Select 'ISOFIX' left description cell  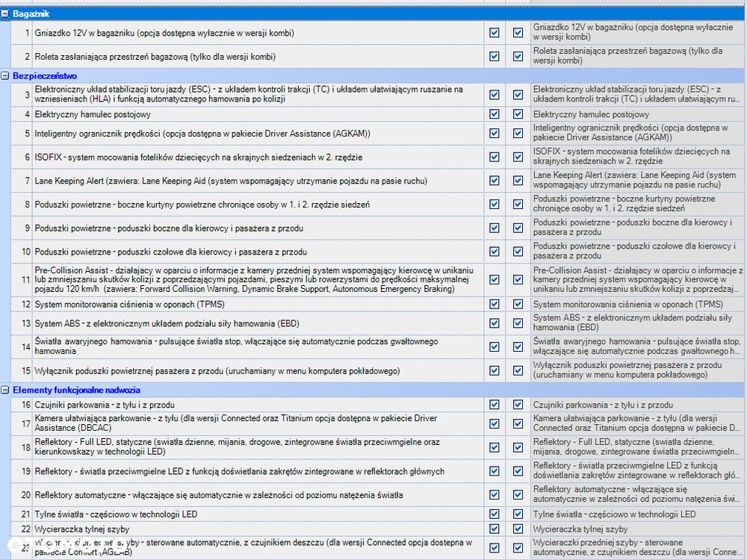(258, 157)
